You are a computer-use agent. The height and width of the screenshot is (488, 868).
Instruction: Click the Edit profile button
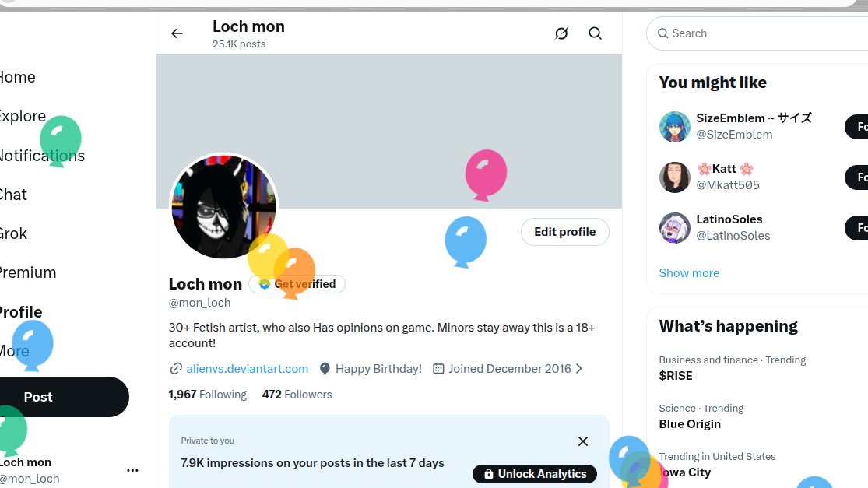point(564,232)
